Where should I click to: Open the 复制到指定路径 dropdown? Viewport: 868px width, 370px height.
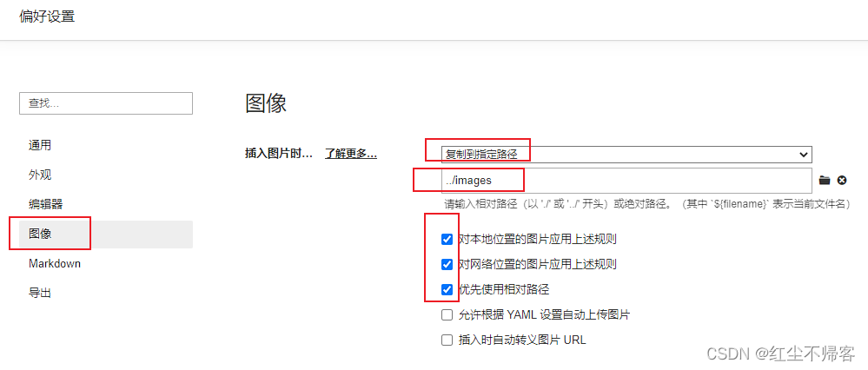point(626,155)
